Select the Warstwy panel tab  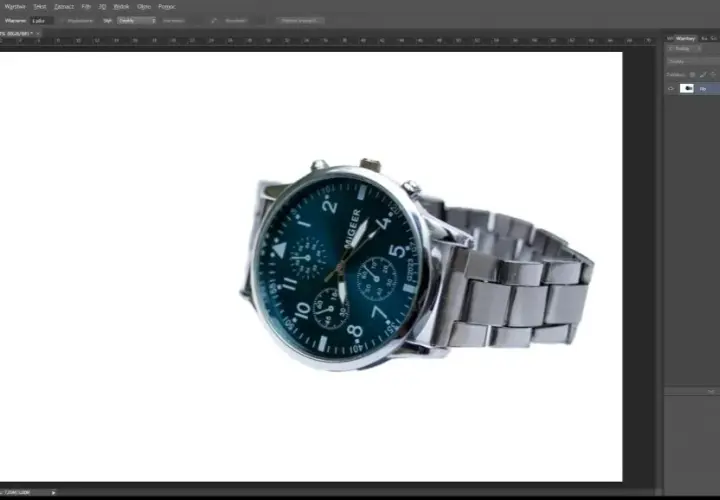[686, 39]
